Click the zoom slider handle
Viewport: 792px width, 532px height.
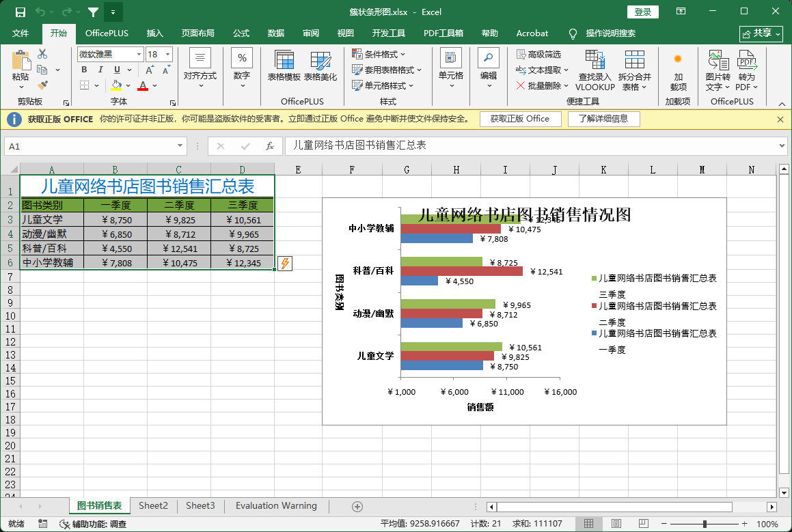[x=705, y=524]
